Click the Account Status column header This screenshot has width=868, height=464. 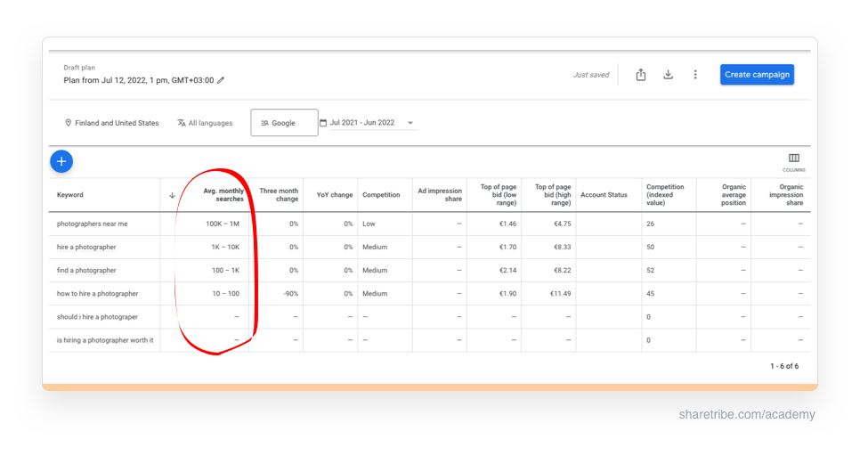pos(604,195)
